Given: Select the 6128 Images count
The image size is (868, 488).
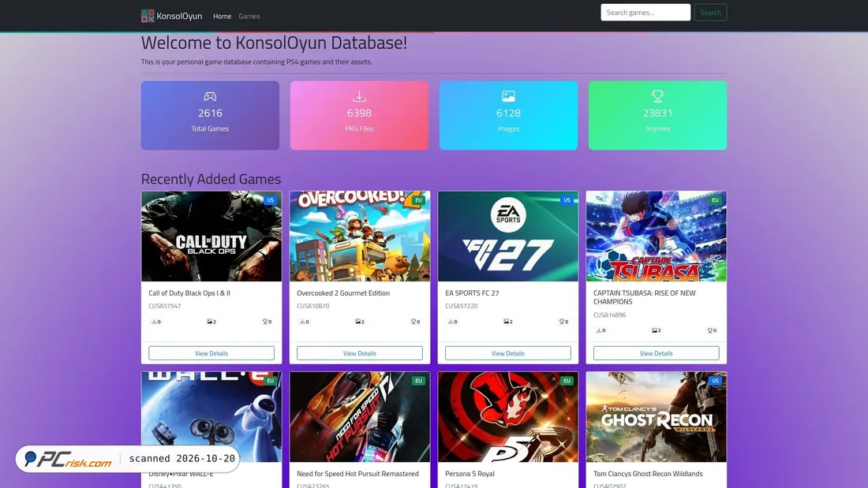Looking at the screenshot, I should 508,113.
